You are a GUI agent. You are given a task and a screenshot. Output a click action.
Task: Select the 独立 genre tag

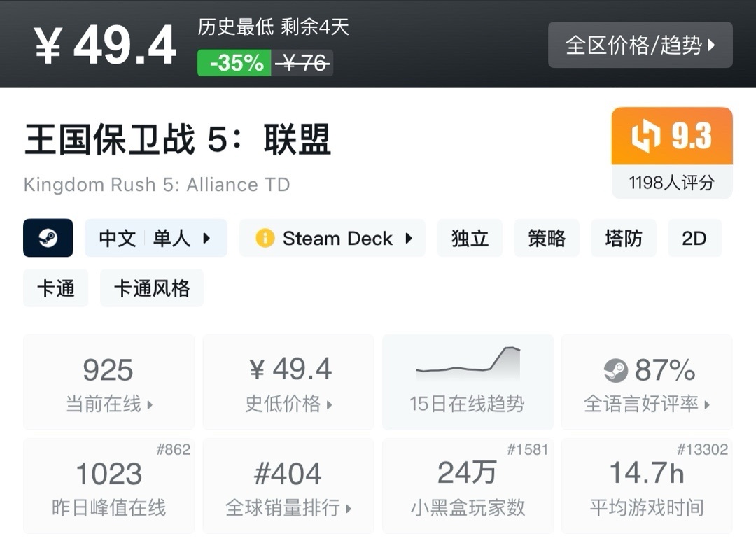(470, 238)
